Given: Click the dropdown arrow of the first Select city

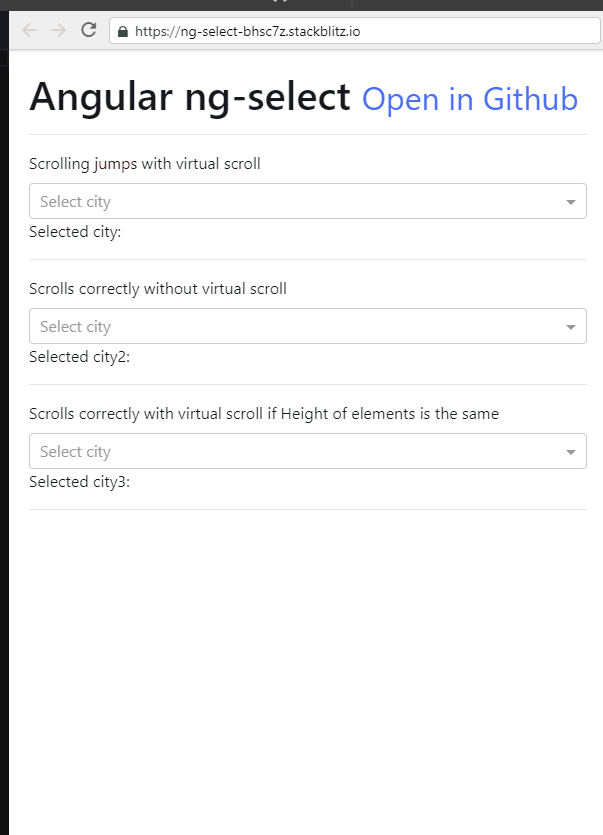Looking at the screenshot, I should pos(570,200).
